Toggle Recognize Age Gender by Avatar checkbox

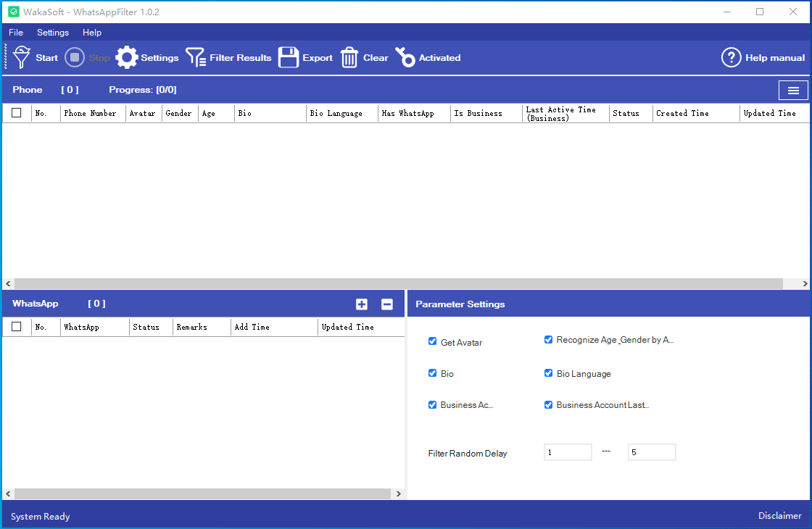tap(548, 340)
